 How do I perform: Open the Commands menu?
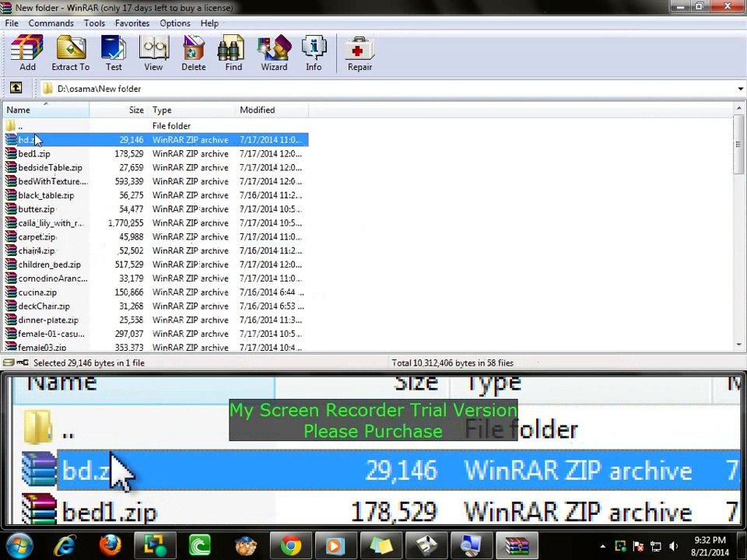pos(51,23)
